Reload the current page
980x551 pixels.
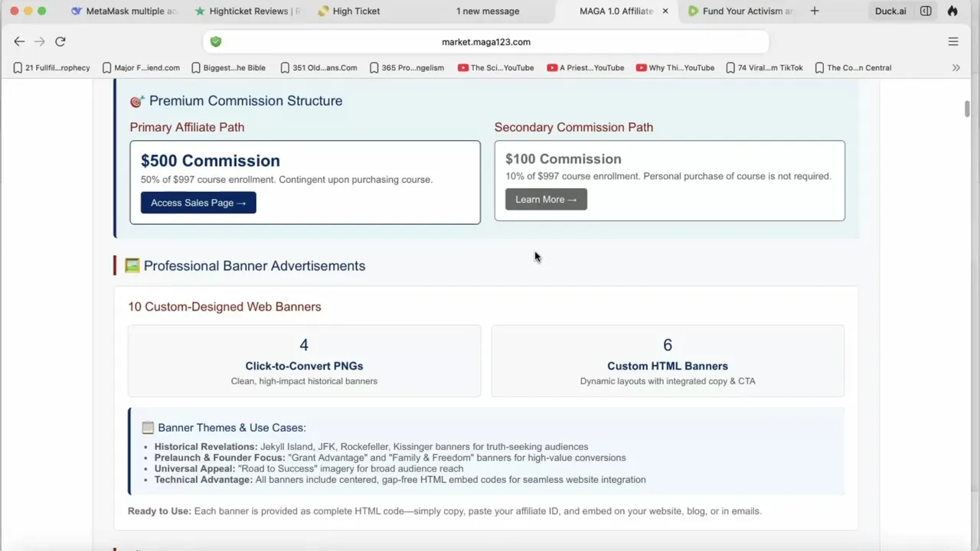click(60, 41)
